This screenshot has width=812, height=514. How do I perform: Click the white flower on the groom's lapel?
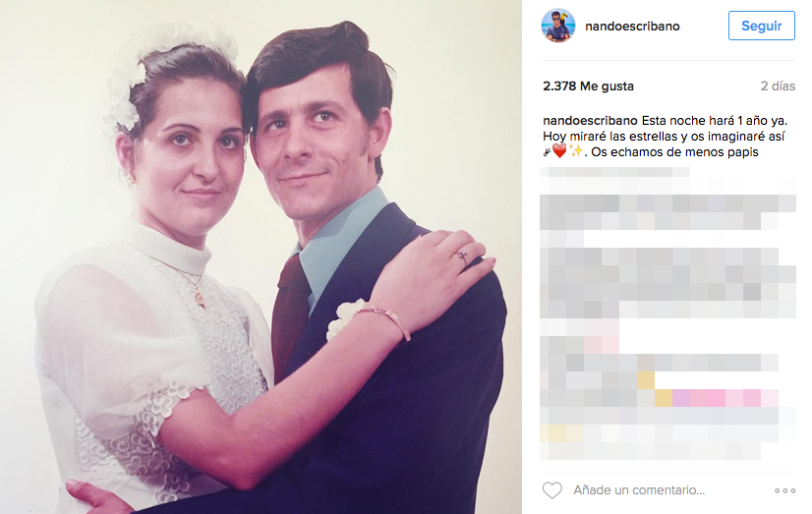(345, 318)
